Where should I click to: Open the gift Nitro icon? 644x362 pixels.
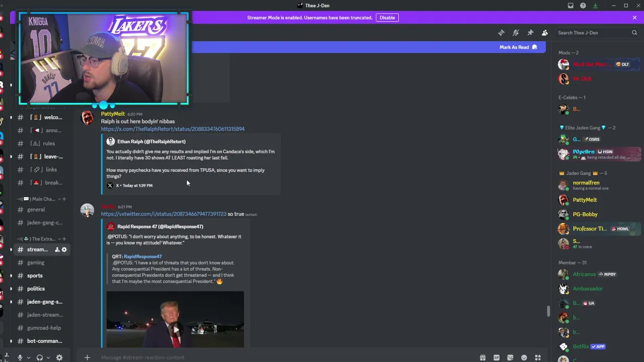pyautogui.click(x=482, y=357)
